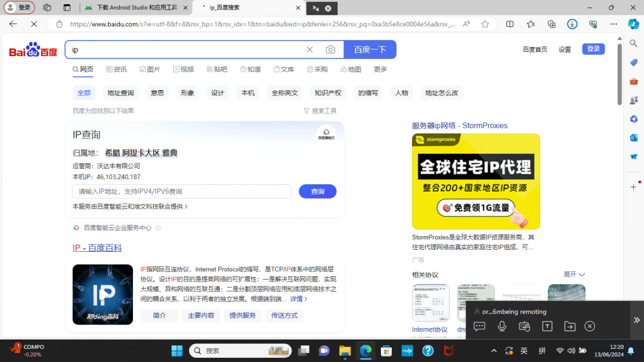
Task: Select the 文库 search tab
Action: tap(284, 69)
